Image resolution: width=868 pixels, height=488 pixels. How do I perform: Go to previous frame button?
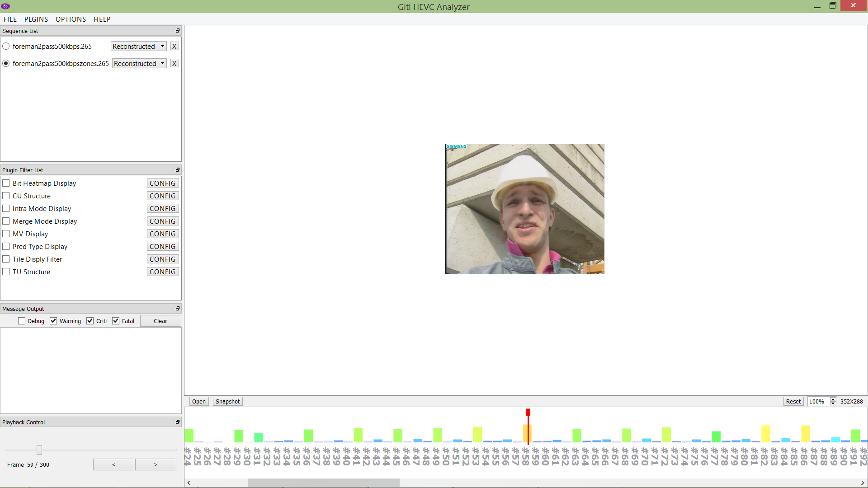coord(113,465)
